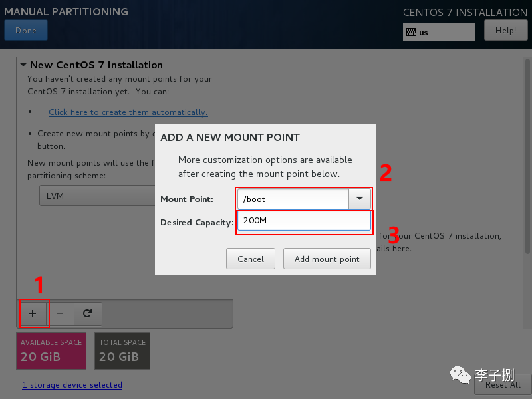
Task: Select the us keyboard layout indicator
Action: 439,32
